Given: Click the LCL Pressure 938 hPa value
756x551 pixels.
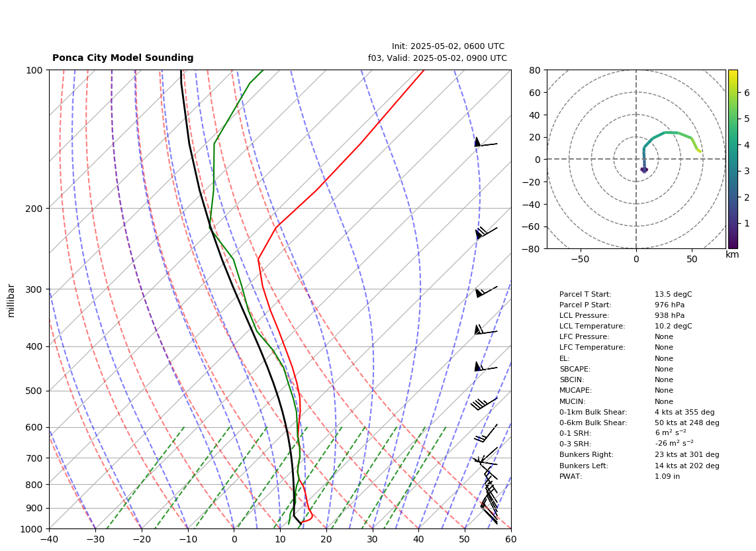Looking at the screenshot, I should (670, 315).
